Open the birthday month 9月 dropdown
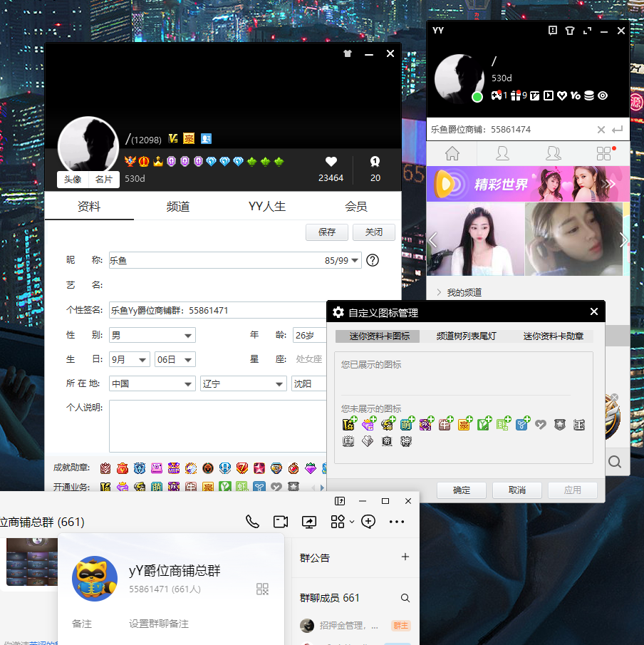 coord(129,359)
